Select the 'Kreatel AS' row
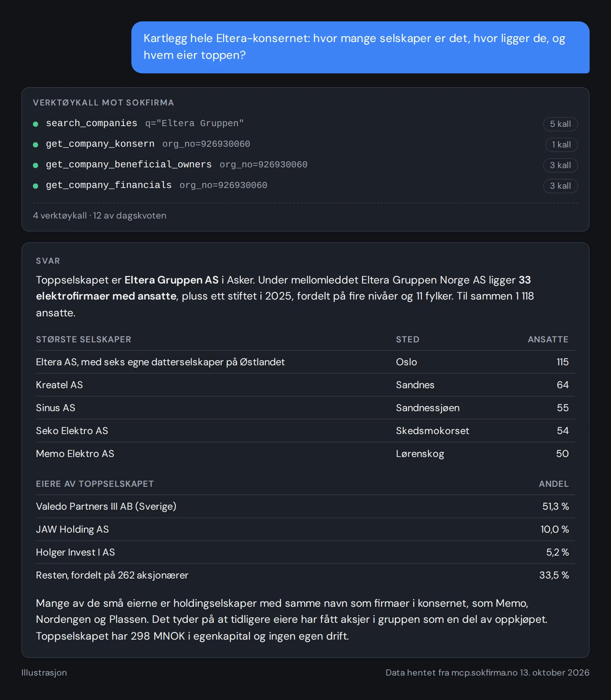The width and height of the screenshot is (611, 700). coord(305,385)
